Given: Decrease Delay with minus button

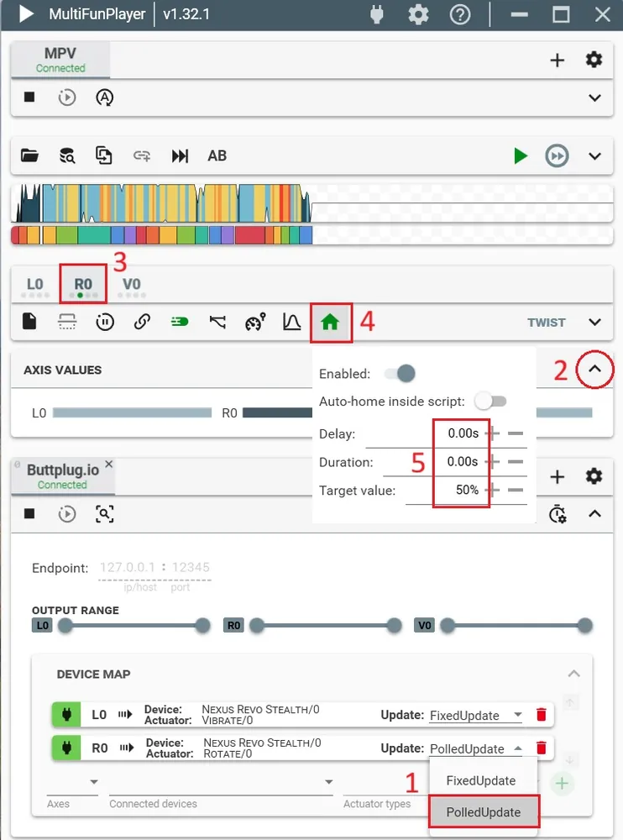Looking at the screenshot, I should coord(516,433).
